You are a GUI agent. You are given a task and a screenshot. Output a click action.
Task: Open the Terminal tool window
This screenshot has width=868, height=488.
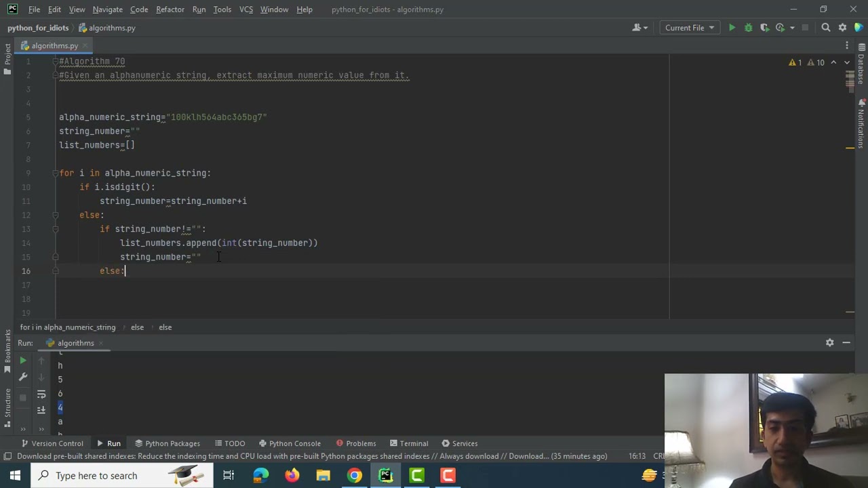409,443
